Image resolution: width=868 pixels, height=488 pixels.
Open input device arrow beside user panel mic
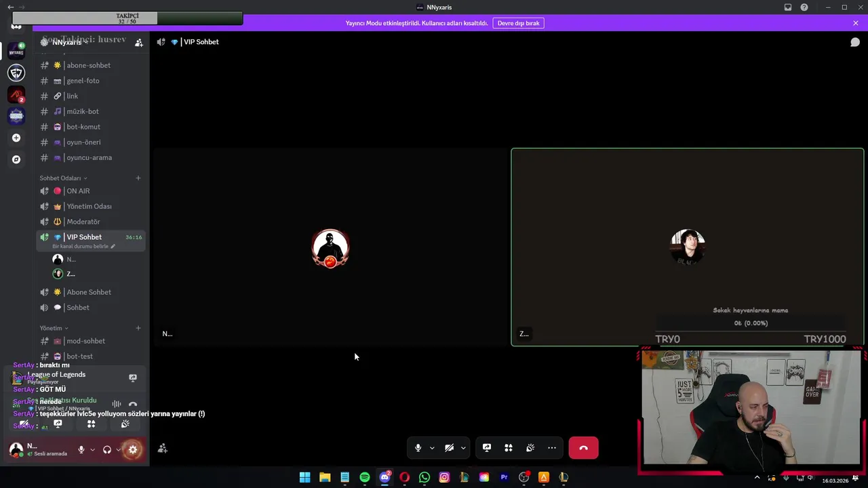92,449
